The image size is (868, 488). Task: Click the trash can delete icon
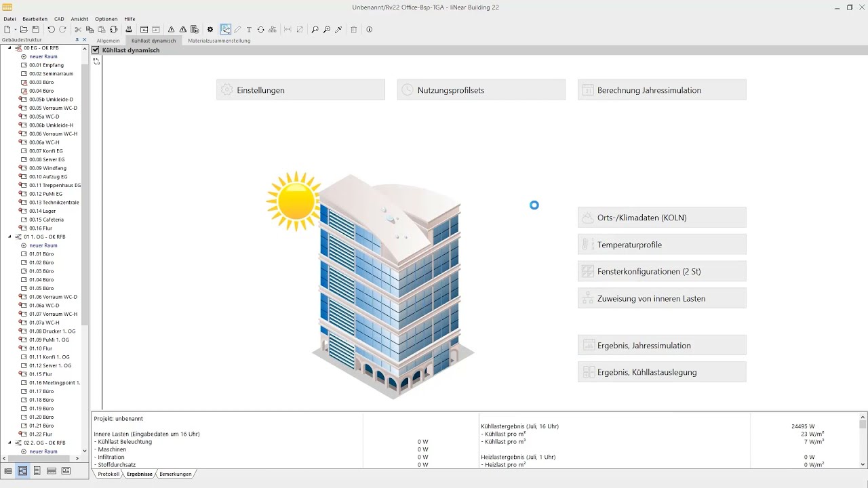coord(353,30)
